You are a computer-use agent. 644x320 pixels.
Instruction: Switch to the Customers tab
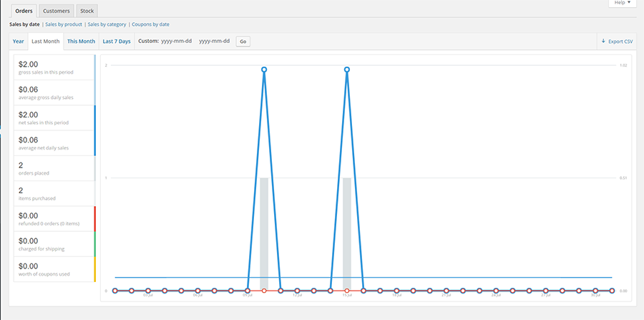57,11
